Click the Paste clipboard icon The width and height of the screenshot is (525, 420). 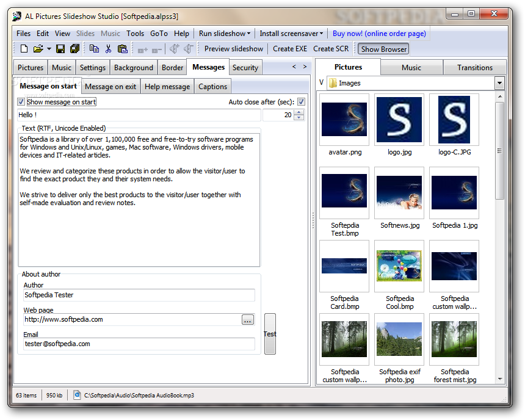[x=122, y=49]
